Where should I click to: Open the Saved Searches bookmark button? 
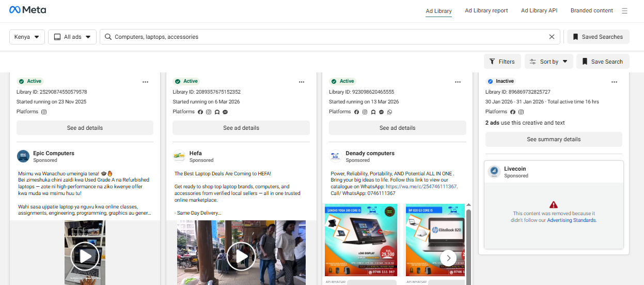[598, 37]
